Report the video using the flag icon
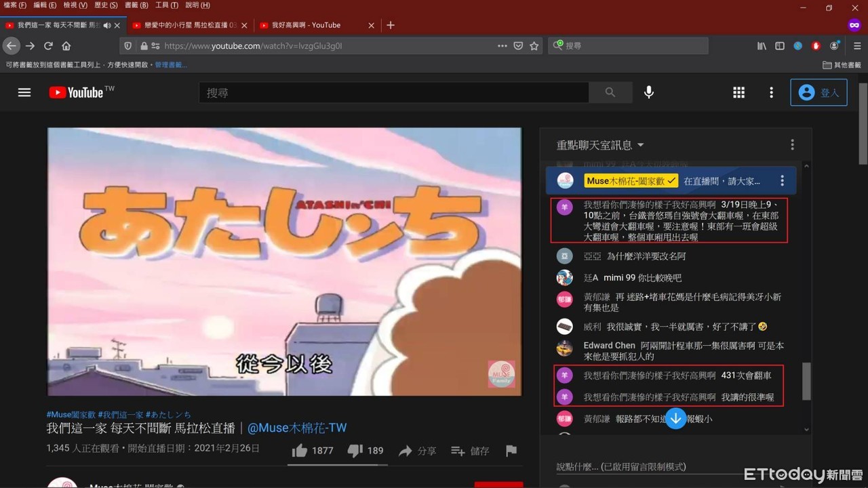The image size is (868, 488). (x=511, y=451)
